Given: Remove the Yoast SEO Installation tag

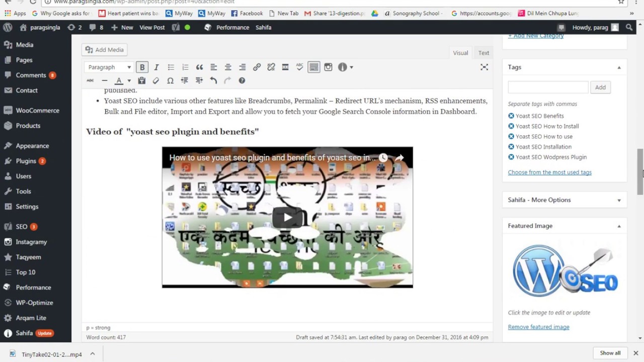Looking at the screenshot, I should 511,147.
